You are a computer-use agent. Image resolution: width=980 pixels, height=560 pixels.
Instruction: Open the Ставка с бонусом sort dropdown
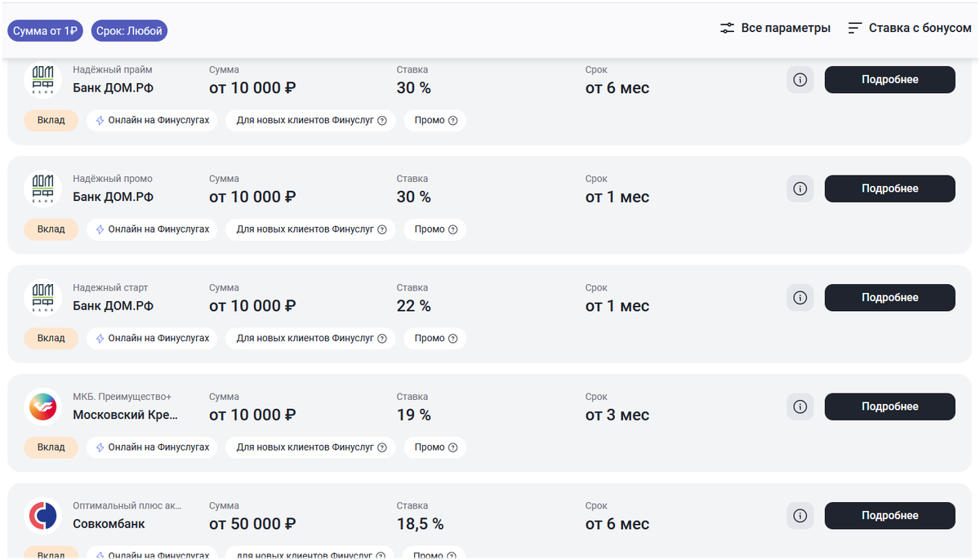click(910, 28)
